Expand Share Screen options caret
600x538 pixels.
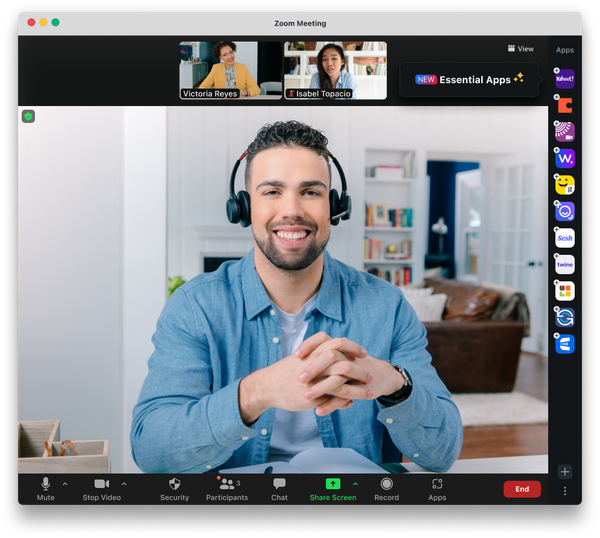tap(355, 484)
